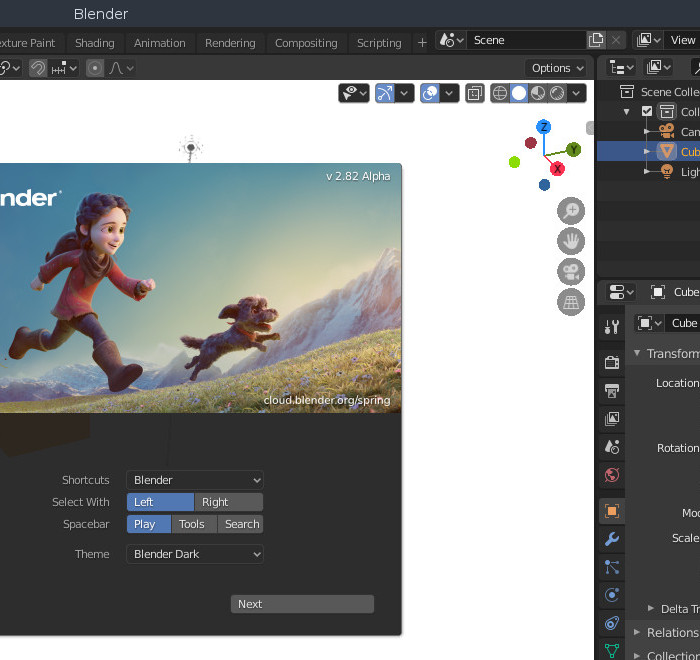700x660 pixels.
Task: Open World properties globe tab
Action: click(612, 475)
